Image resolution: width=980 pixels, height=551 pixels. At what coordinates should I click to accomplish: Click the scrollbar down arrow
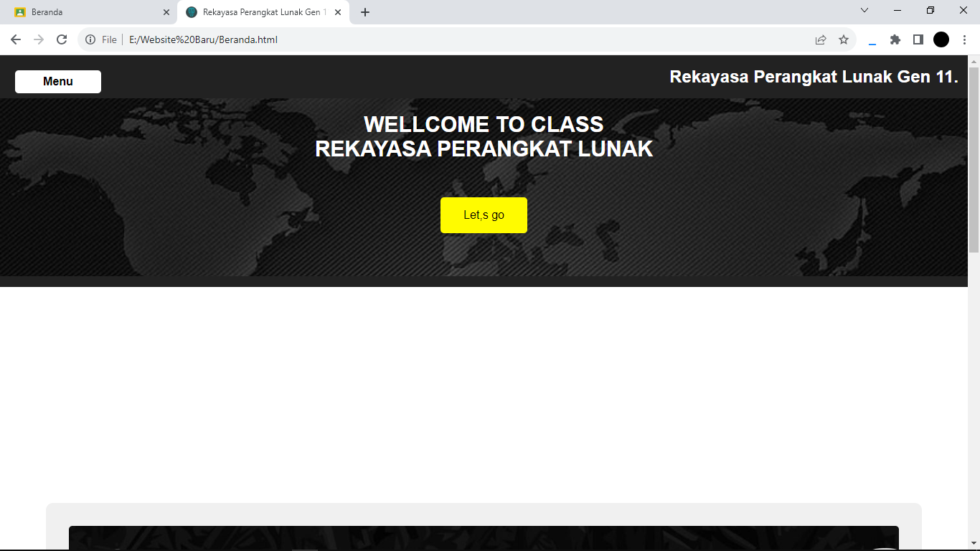pyautogui.click(x=974, y=545)
